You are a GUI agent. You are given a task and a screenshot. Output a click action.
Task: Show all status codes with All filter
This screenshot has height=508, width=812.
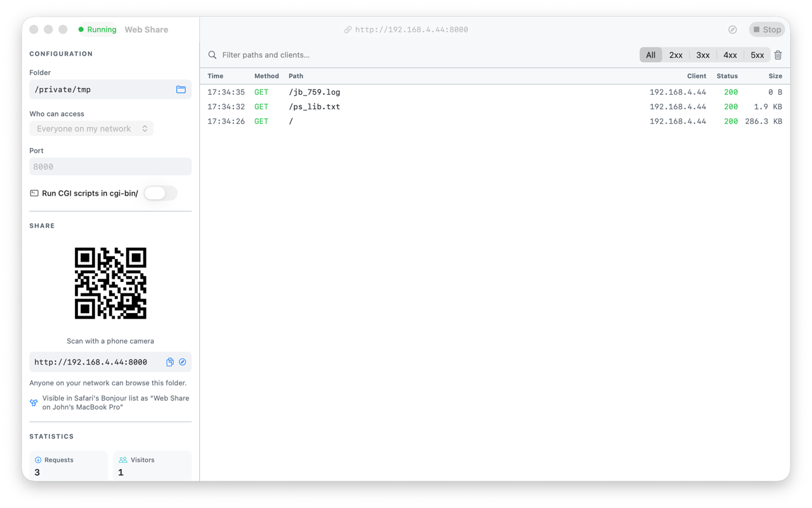tap(651, 55)
